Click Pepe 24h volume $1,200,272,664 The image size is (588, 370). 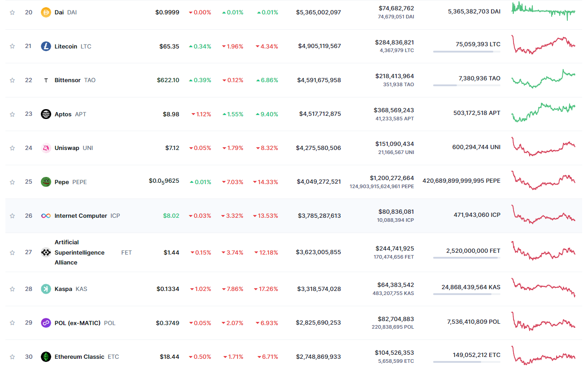(x=392, y=178)
